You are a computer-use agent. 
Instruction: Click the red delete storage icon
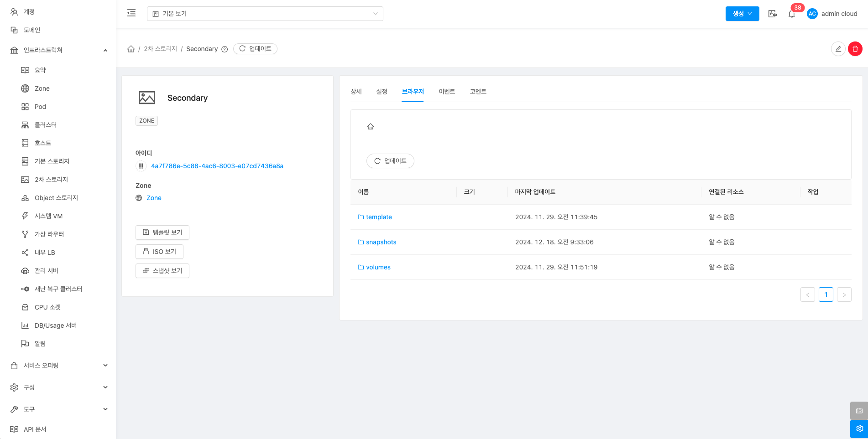[855, 49]
